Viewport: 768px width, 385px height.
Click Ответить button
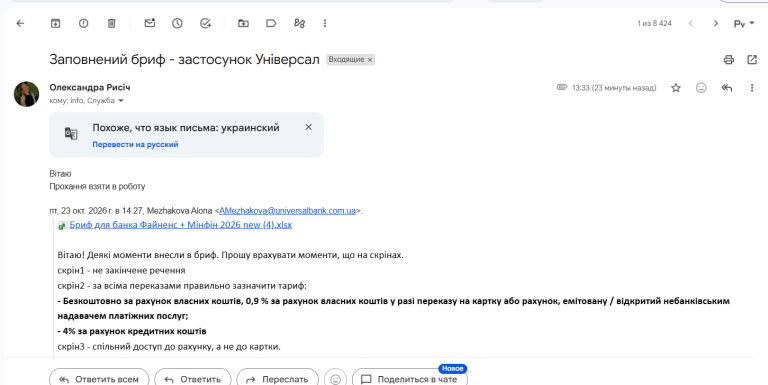[x=192, y=379]
